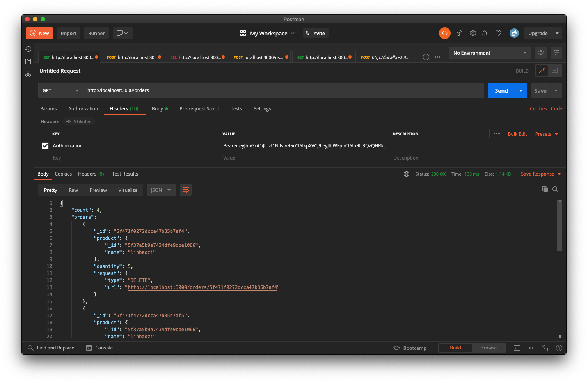
Task: Switch to the Authorization tab
Action: [x=83, y=109]
